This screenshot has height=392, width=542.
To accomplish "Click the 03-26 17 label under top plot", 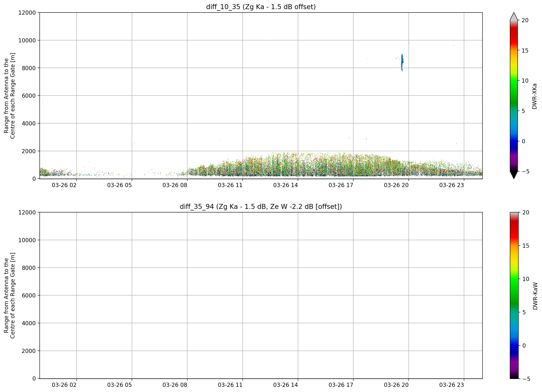I will click(341, 185).
